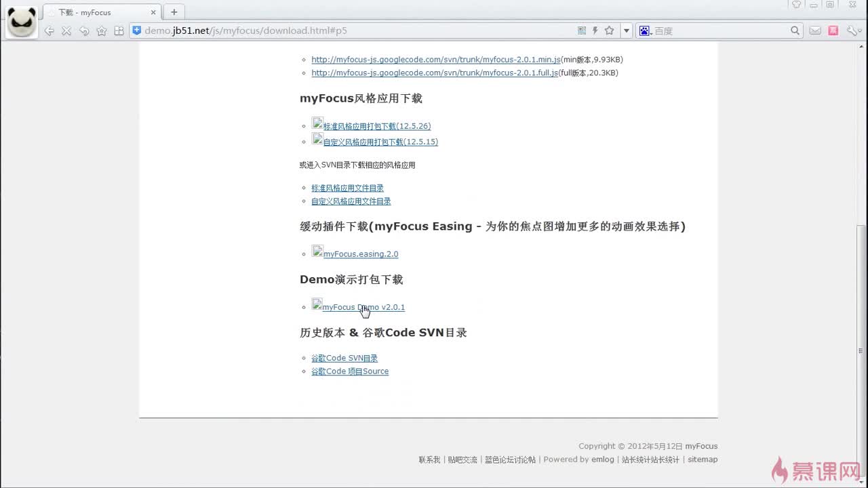Click heading 历史版本 & 谷歌Code SVN目录

tap(383, 333)
